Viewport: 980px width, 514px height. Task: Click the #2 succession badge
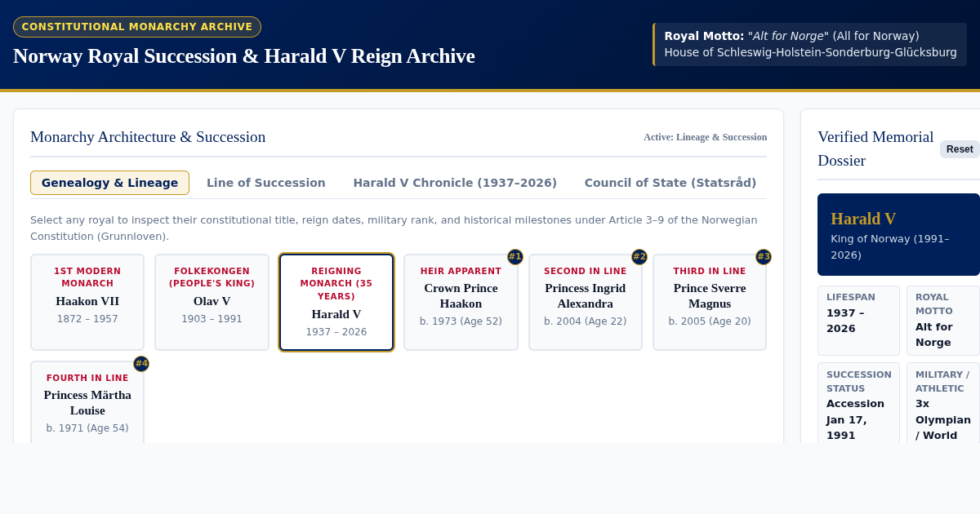tap(639, 257)
